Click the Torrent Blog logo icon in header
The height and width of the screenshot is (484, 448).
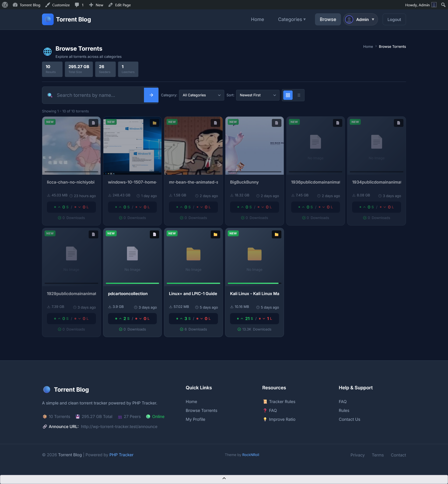[48, 19]
